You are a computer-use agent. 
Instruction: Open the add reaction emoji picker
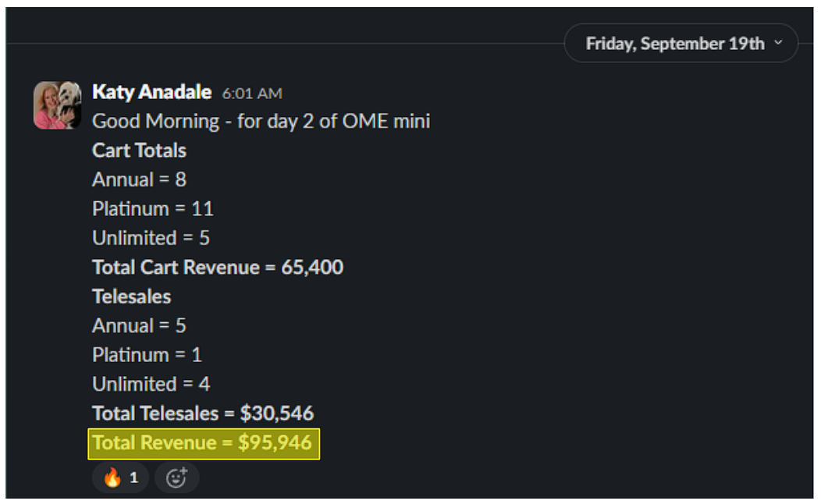177,477
